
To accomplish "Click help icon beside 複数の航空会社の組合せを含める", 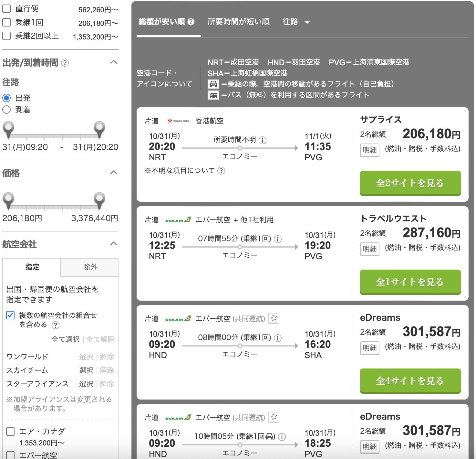I will (56, 325).
